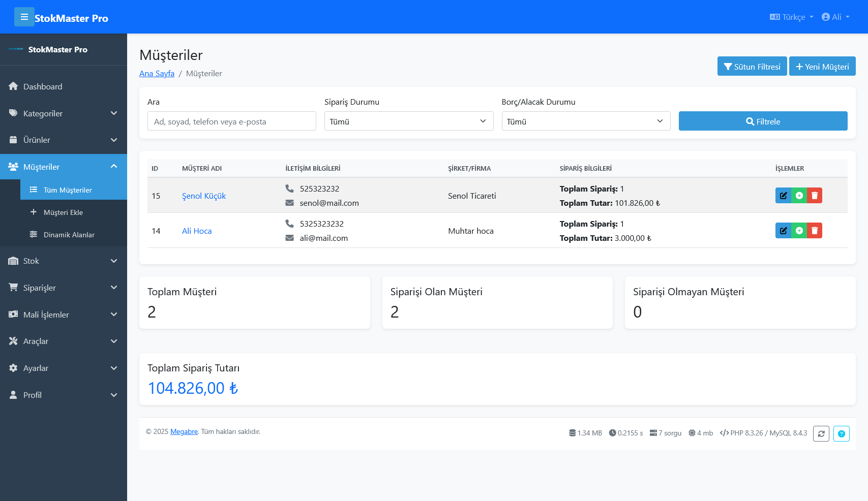Image resolution: width=868 pixels, height=501 pixels.
Task: Click the Ara search input field
Action: (231, 121)
